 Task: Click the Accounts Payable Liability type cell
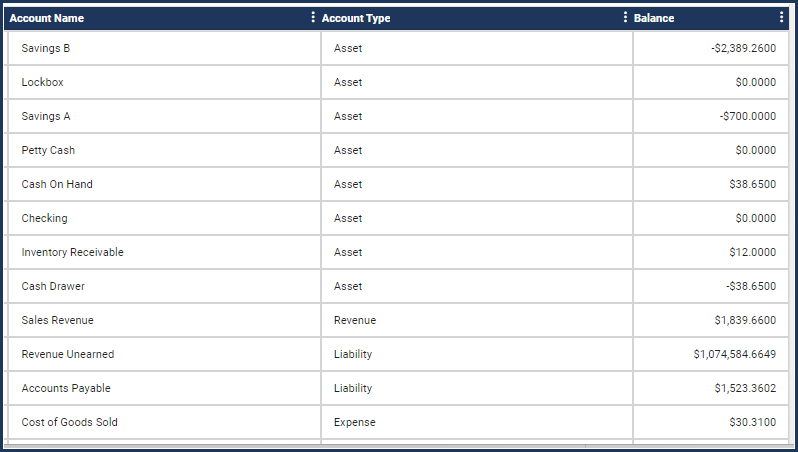coord(477,388)
